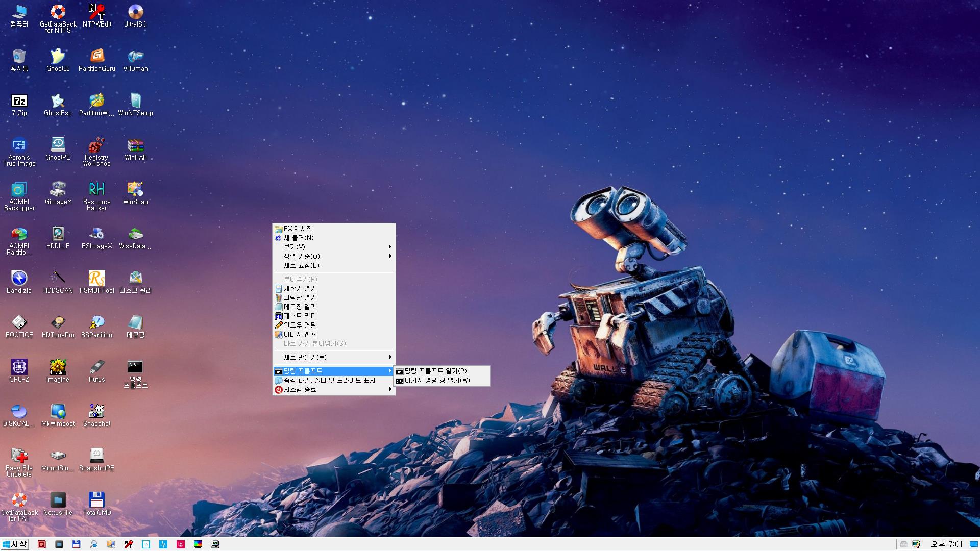980x551 pixels.
Task: Select the WinNTSetup desktop icon
Action: [x=135, y=104]
